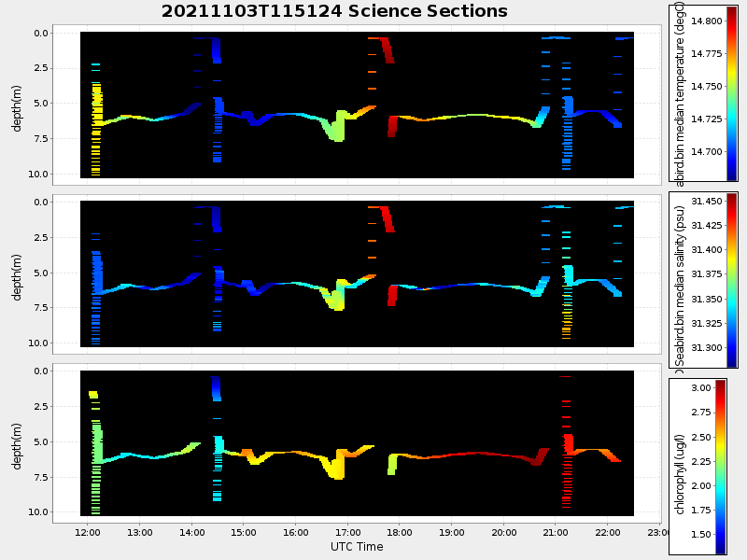The height and width of the screenshot is (560, 747).
Task: Click the 2.50 chlorophyll colorbar tick
Action: (x=701, y=437)
